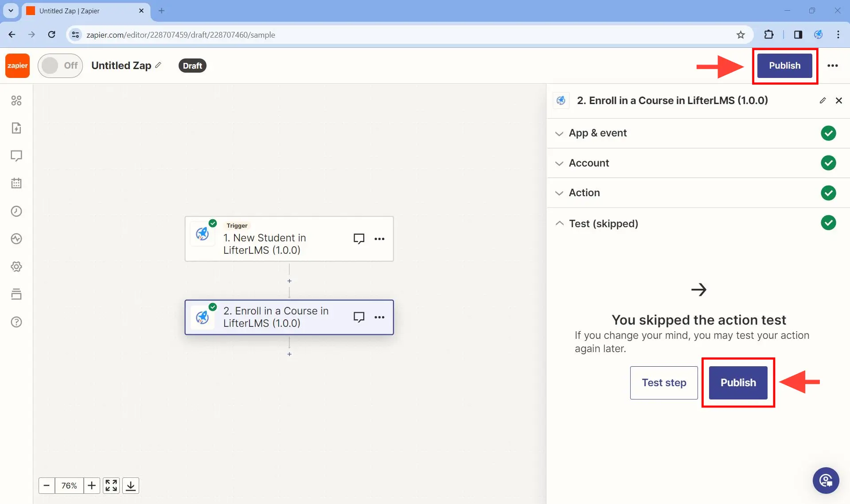Select step 2 Enroll in a Course card
850x504 pixels.
[289, 317]
